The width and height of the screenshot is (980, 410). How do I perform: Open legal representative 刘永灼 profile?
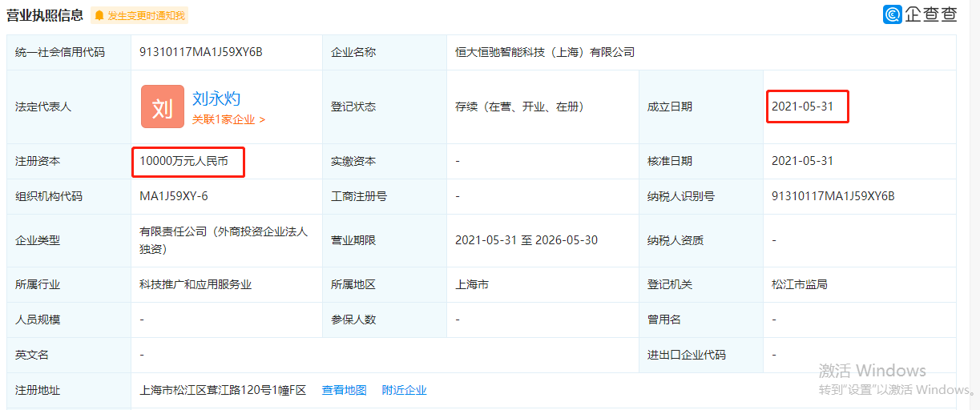(x=216, y=98)
